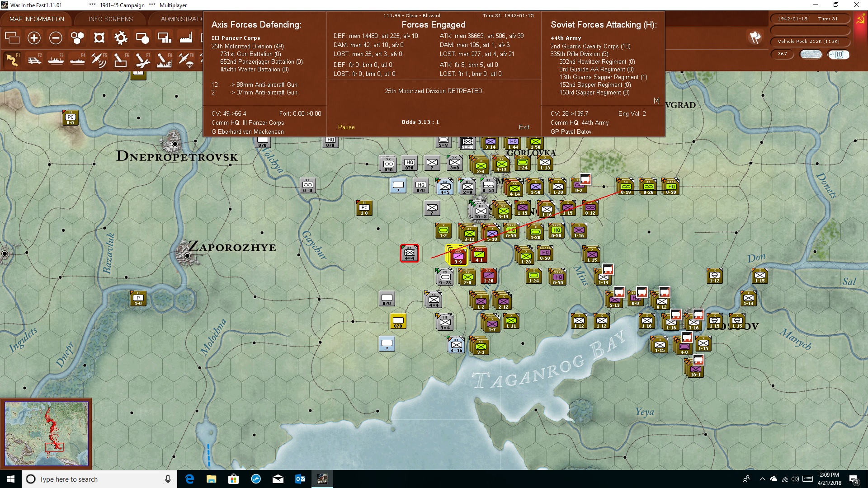The height and width of the screenshot is (488, 868).
Task: Click Pause in the combat report
Action: tap(346, 127)
